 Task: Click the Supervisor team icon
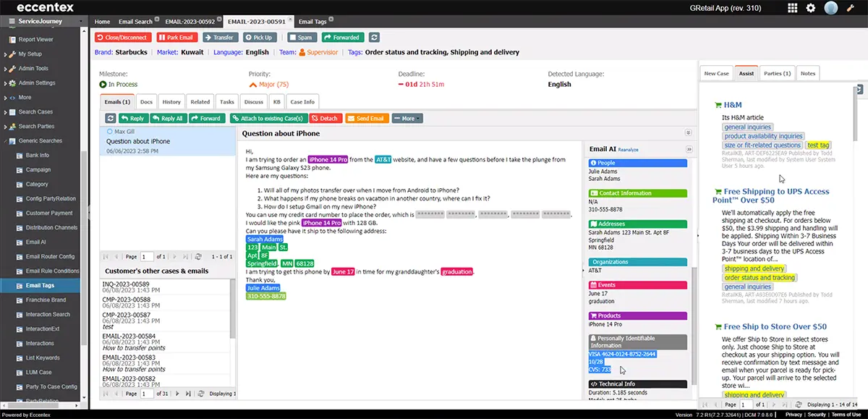[x=303, y=52]
